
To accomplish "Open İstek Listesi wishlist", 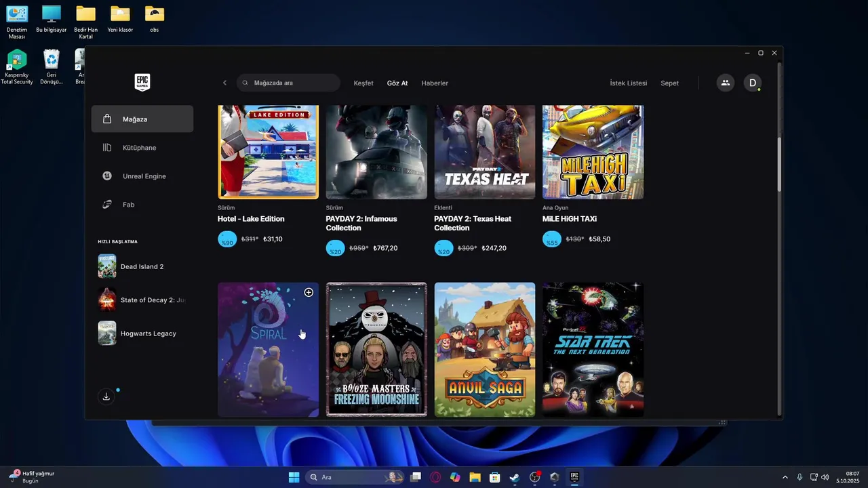I will point(629,83).
